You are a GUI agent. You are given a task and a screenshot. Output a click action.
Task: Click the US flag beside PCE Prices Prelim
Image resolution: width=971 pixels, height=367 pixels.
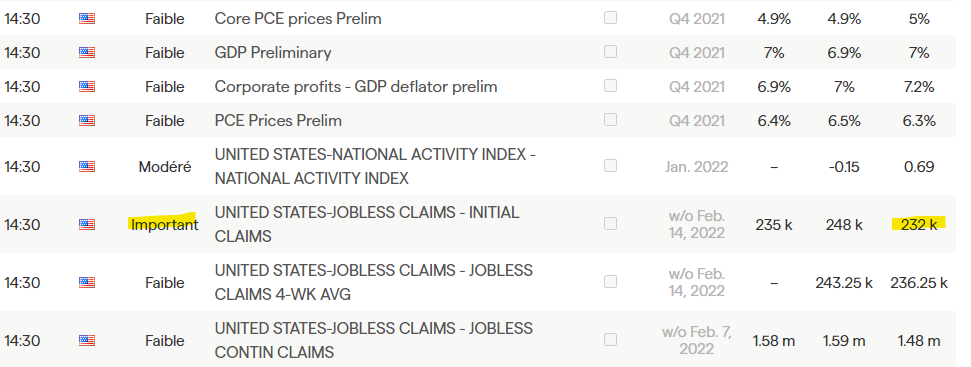pos(87,120)
